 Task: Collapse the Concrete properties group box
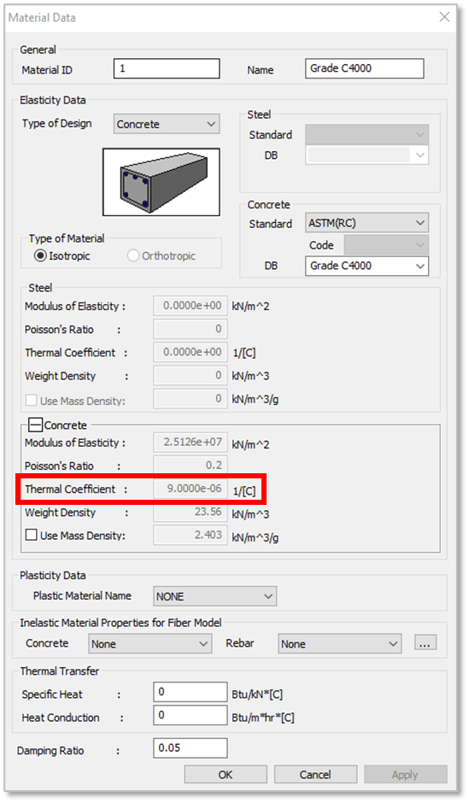coord(35,425)
